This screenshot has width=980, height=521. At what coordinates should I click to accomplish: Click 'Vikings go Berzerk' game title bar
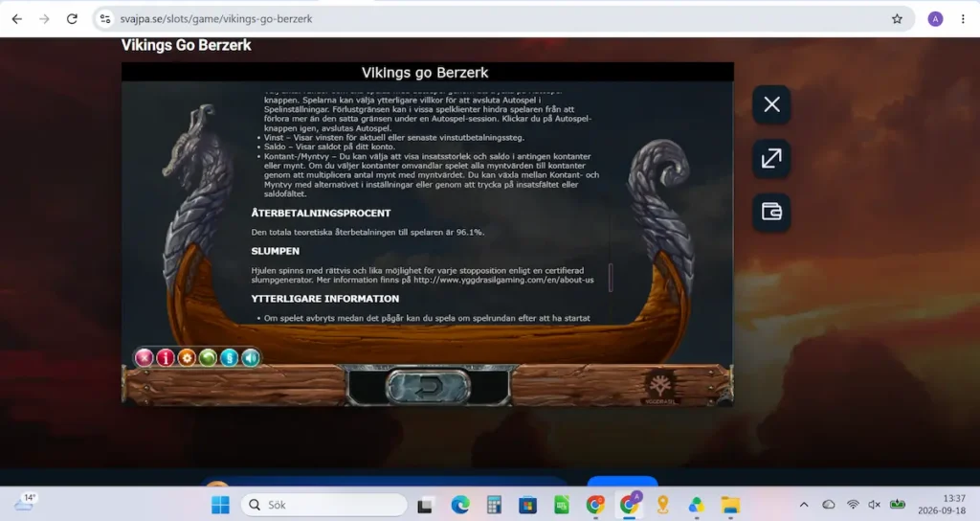click(x=428, y=72)
